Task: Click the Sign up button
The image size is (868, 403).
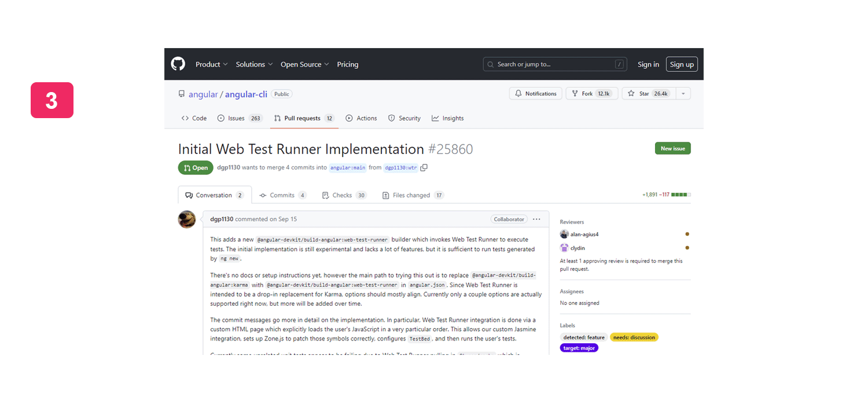Action: tap(682, 64)
